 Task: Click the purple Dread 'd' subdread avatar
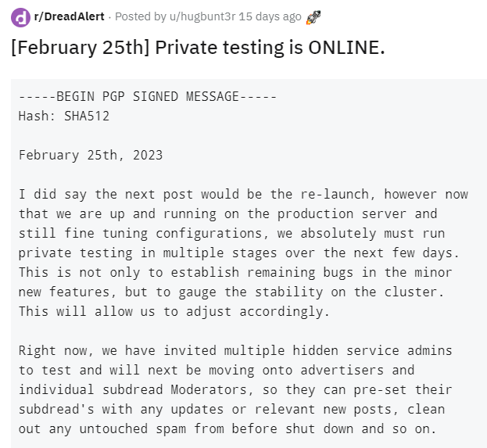pos(20,17)
